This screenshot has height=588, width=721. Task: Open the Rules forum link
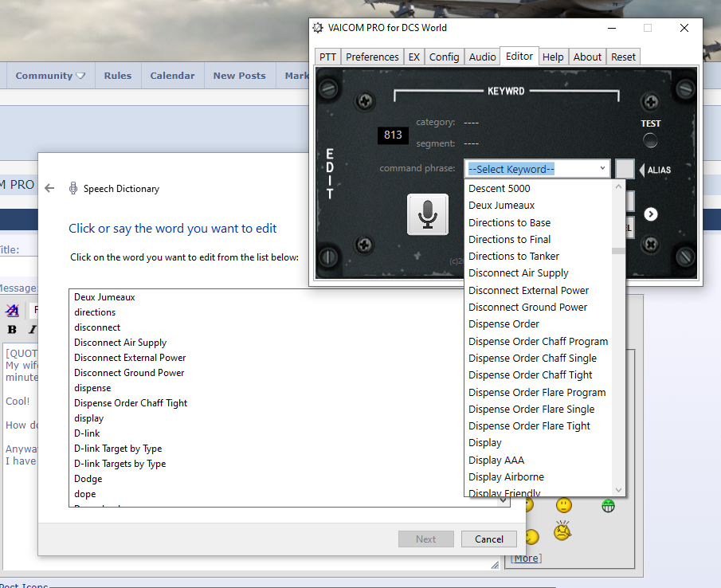(x=118, y=76)
